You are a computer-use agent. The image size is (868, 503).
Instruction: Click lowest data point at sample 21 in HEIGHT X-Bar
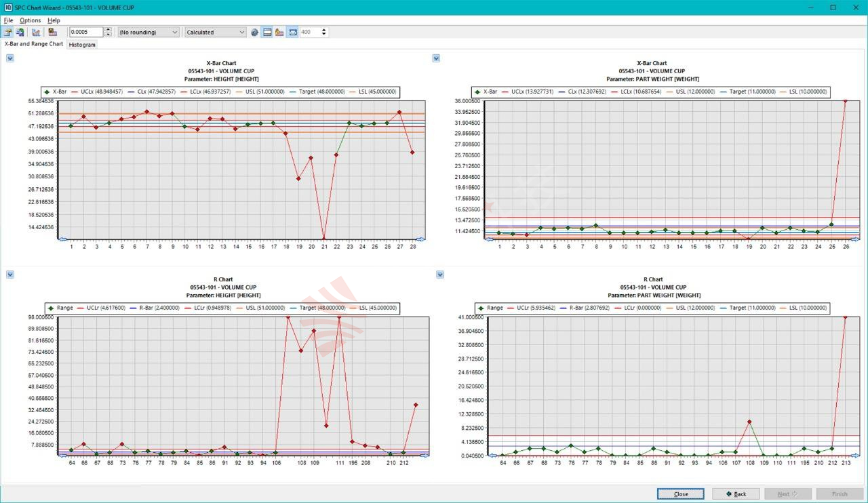pos(324,239)
